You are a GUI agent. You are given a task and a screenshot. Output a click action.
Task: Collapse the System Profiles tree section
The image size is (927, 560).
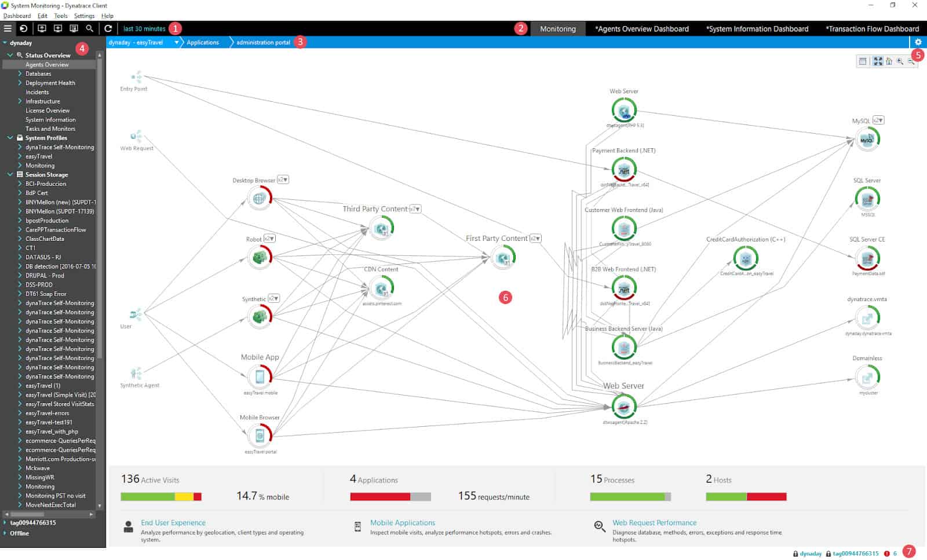[10, 138]
